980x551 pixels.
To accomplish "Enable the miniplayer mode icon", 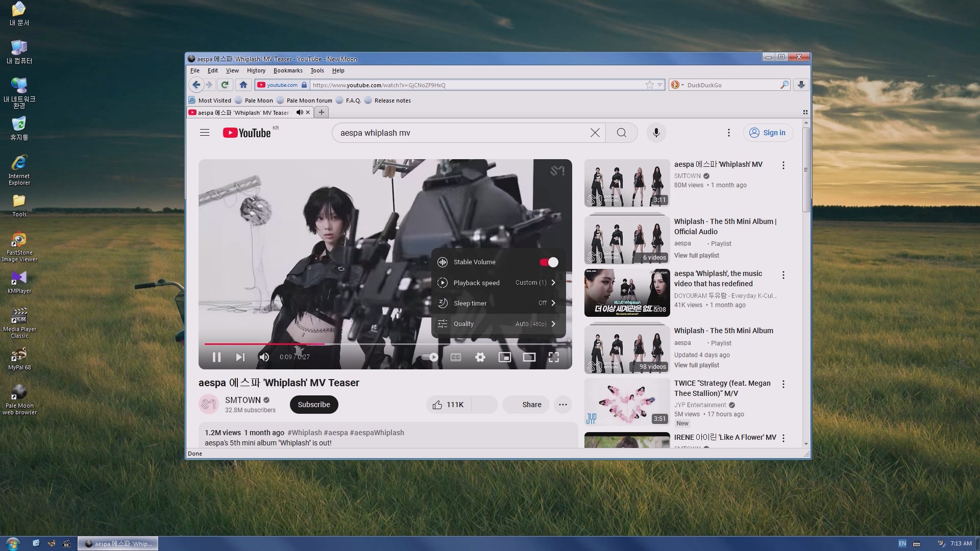I will (x=504, y=357).
